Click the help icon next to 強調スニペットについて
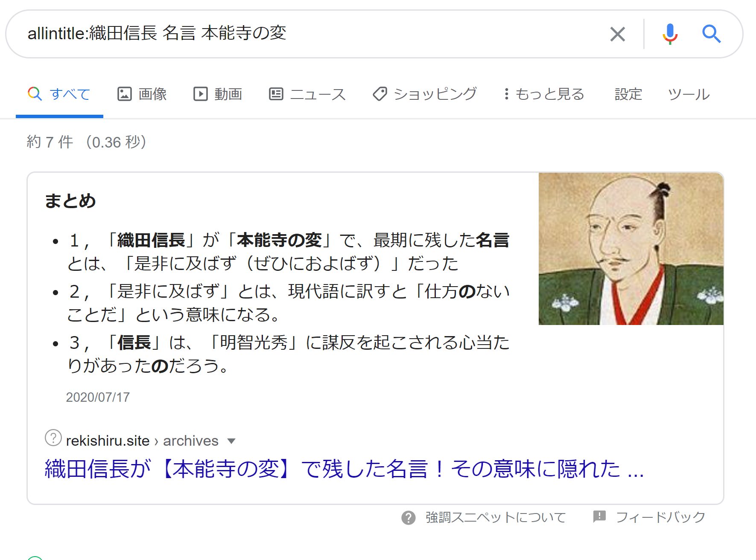This screenshot has width=756, height=560. click(409, 518)
